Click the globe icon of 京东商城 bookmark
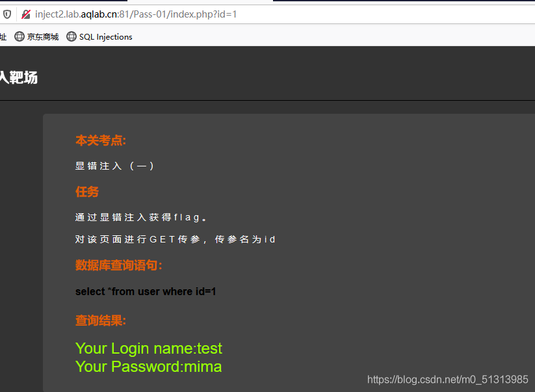 coord(20,36)
